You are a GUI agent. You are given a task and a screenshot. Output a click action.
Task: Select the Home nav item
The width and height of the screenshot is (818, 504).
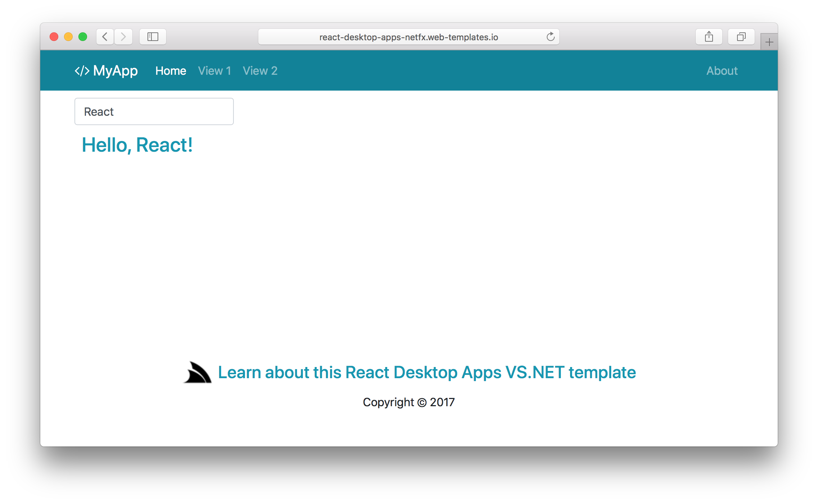(x=171, y=71)
